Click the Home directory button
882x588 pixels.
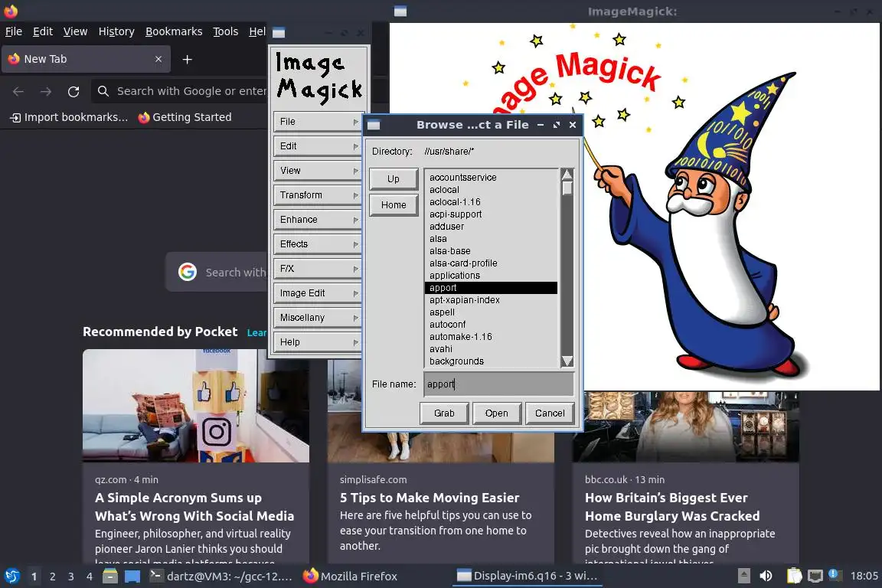click(394, 205)
